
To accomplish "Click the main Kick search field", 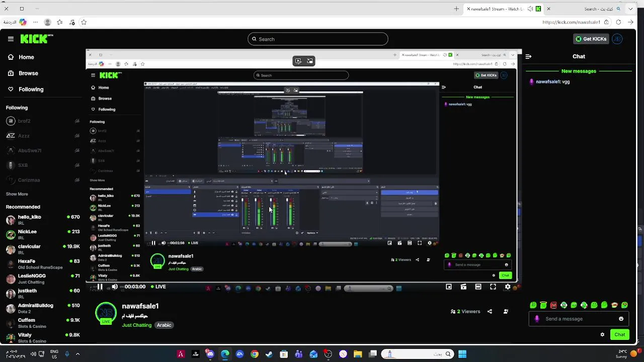I will click(317, 39).
